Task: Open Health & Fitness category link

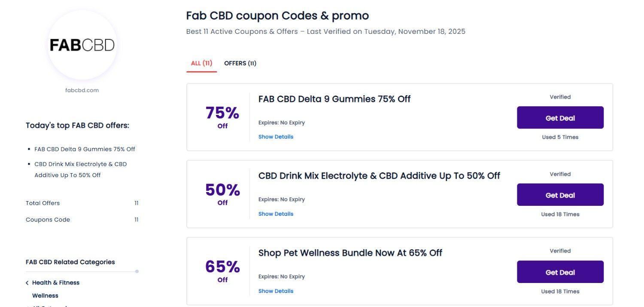Action: tap(56, 283)
